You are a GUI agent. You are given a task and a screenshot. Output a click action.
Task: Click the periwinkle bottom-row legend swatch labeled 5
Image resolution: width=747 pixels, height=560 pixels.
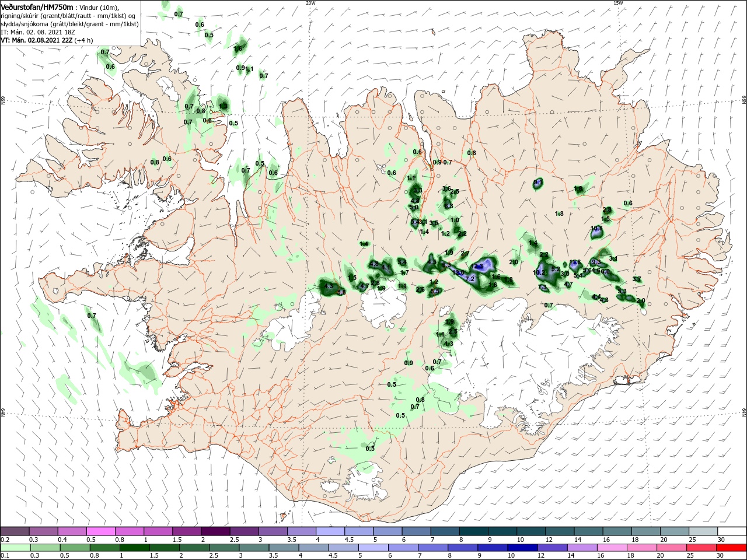pos(373,548)
